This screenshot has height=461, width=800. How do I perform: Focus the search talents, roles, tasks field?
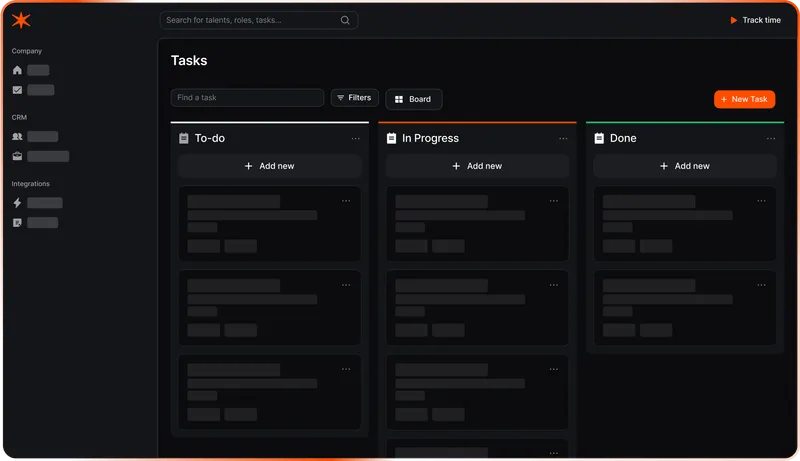(x=259, y=20)
